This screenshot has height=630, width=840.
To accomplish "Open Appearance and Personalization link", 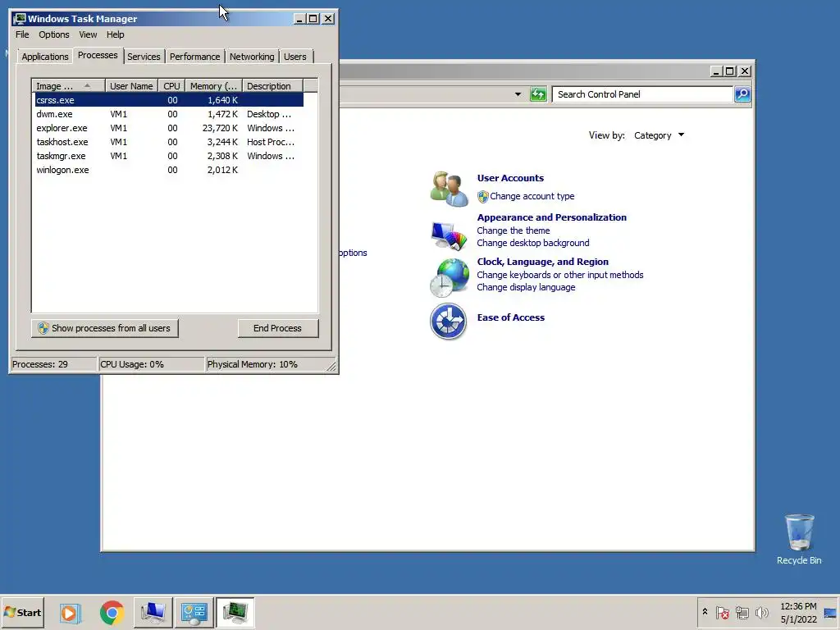I will coord(552,217).
